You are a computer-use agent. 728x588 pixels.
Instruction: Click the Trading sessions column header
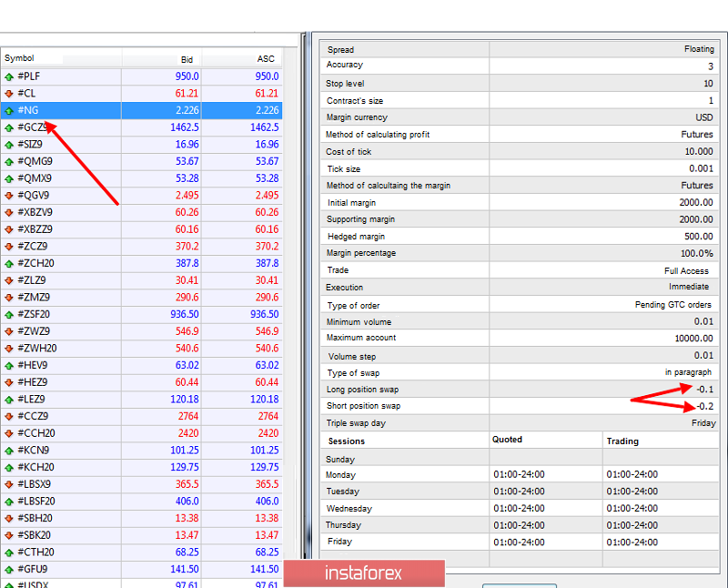click(622, 441)
